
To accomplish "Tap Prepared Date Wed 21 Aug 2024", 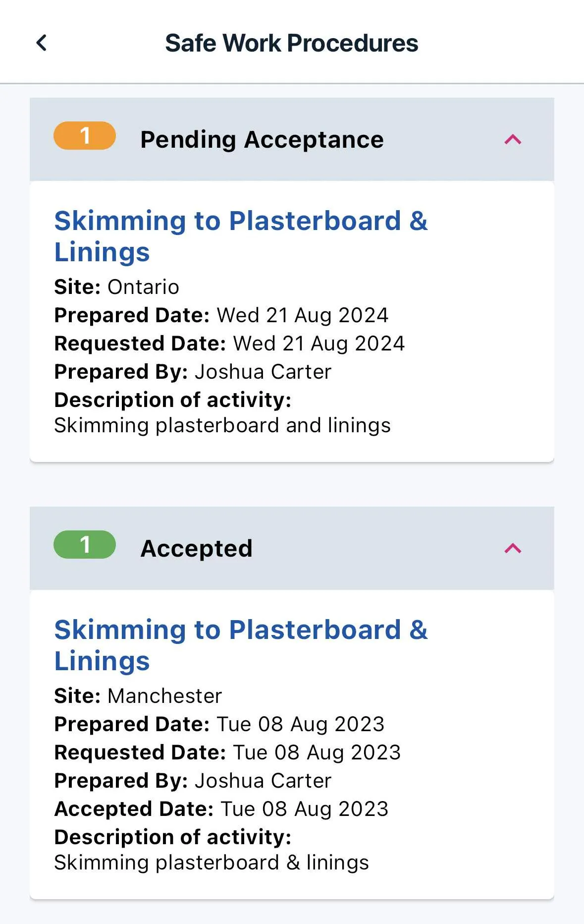I will coord(221,315).
